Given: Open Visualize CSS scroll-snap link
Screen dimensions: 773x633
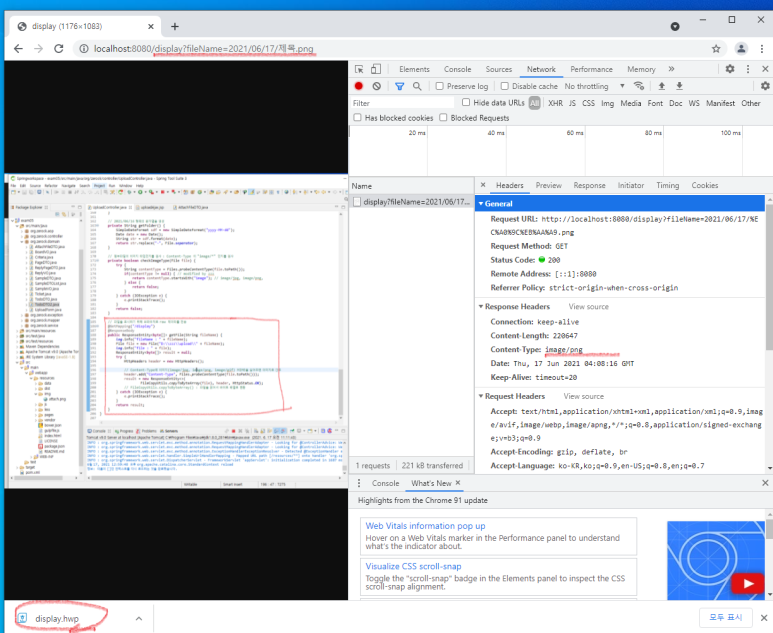Looking at the screenshot, I should click(413, 566).
